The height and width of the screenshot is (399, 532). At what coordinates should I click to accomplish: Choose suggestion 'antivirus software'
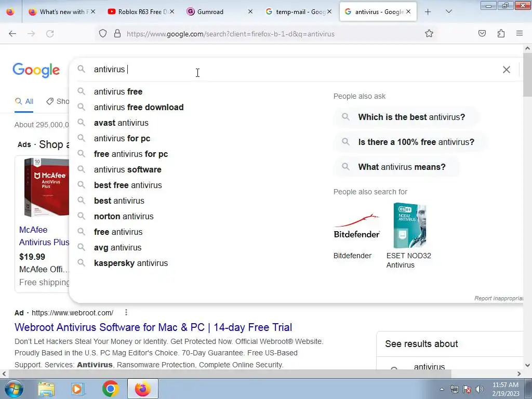click(128, 170)
